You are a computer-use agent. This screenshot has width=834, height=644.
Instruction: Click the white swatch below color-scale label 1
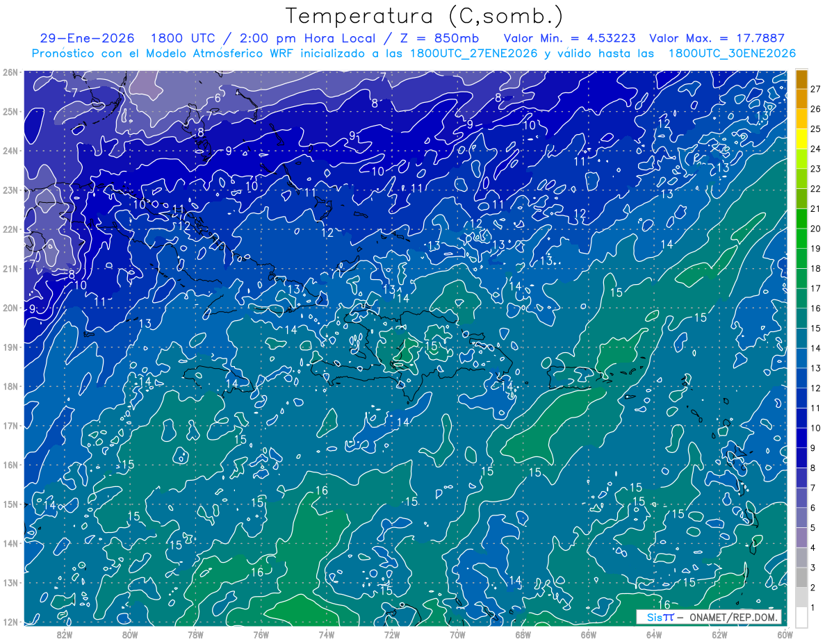(x=801, y=617)
